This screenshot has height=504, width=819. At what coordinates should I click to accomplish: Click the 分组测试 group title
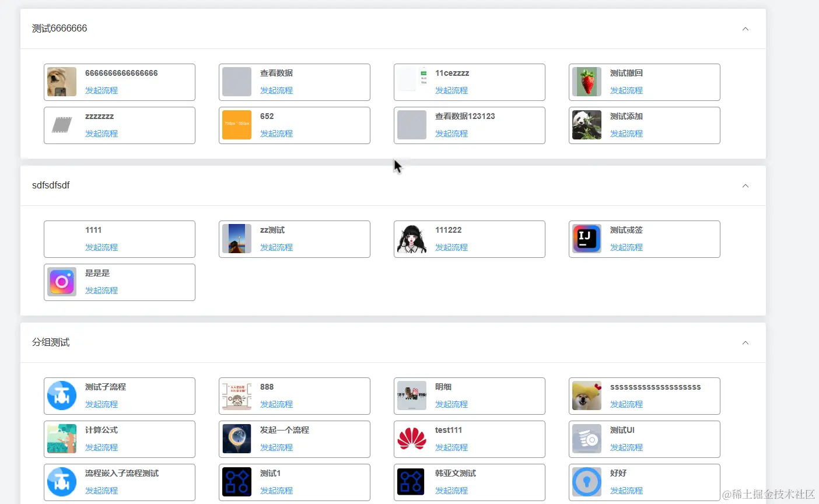51,342
